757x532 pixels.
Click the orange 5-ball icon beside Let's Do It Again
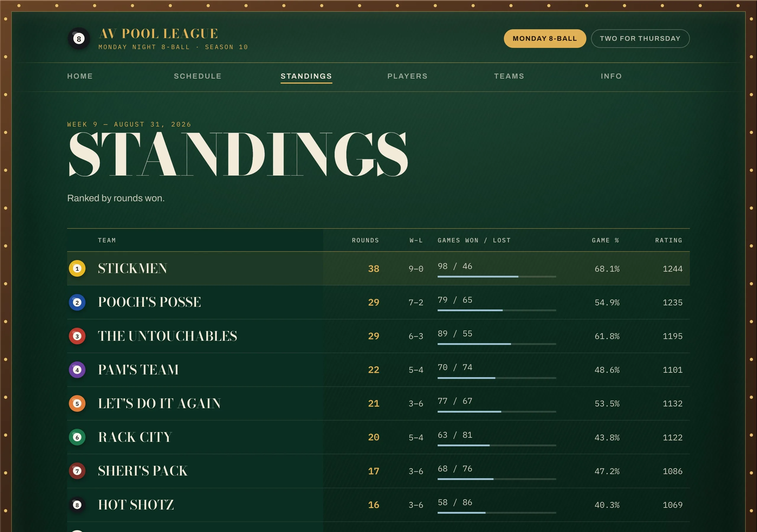coord(77,403)
